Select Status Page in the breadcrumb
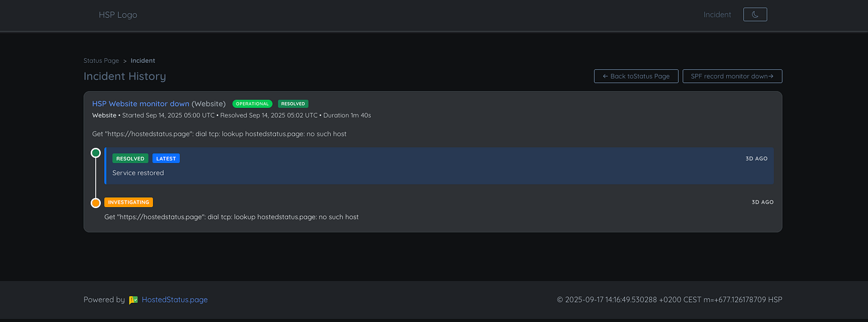Screen dimensions: 868x322 pyautogui.click(x=101, y=60)
